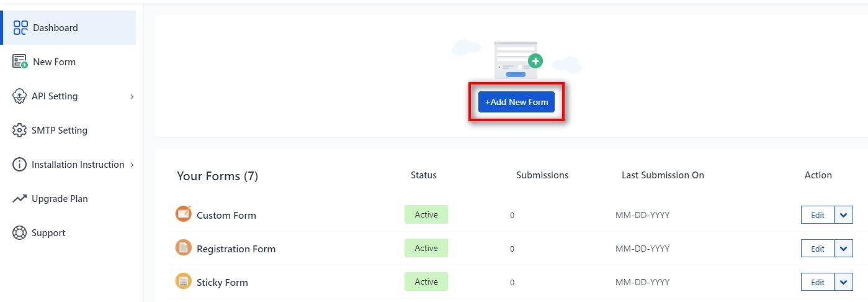This screenshot has height=302, width=868.
Task: Expand the API Setting submenu chevron
Action: coord(132,96)
